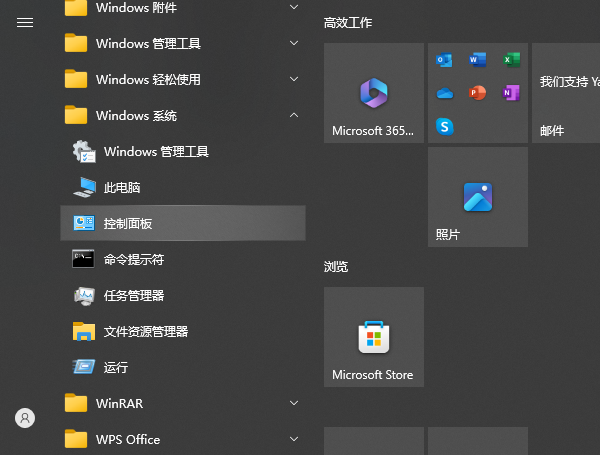Click the 高效工作 group header
The image size is (600, 455).
tap(348, 23)
